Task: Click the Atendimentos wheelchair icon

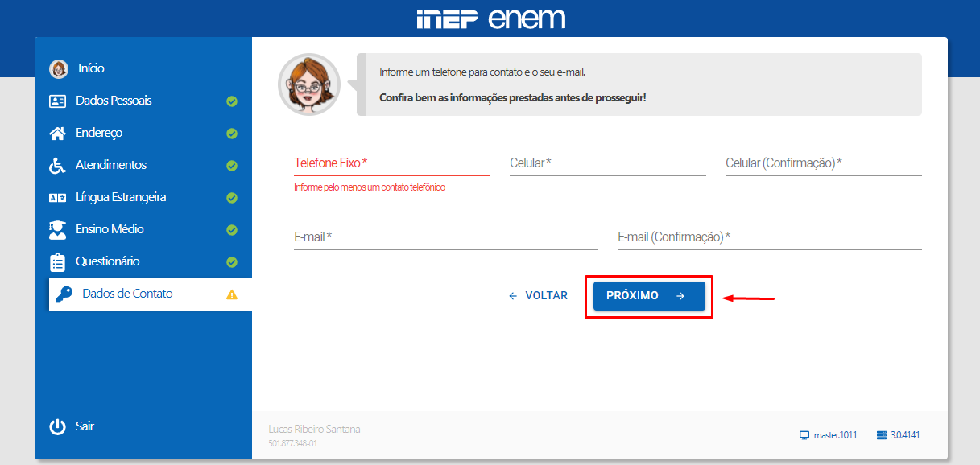Action: pyautogui.click(x=57, y=166)
